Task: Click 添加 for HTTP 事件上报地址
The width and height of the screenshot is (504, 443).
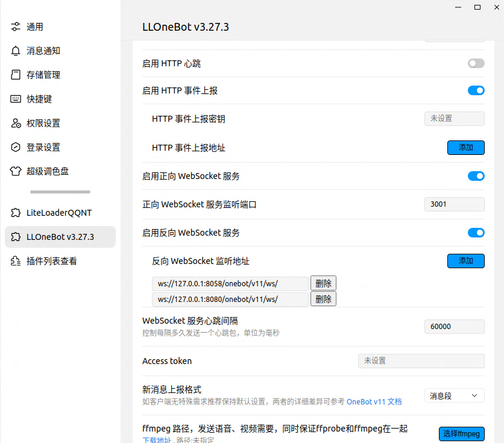Action: tap(465, 148)
